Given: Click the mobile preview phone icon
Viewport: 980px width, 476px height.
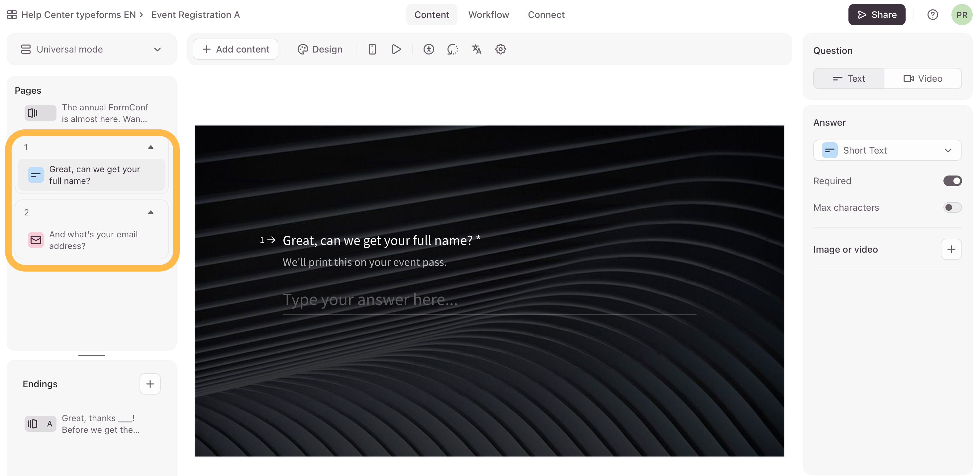Looking at the screenshot, I should click(x=372, y=50).
